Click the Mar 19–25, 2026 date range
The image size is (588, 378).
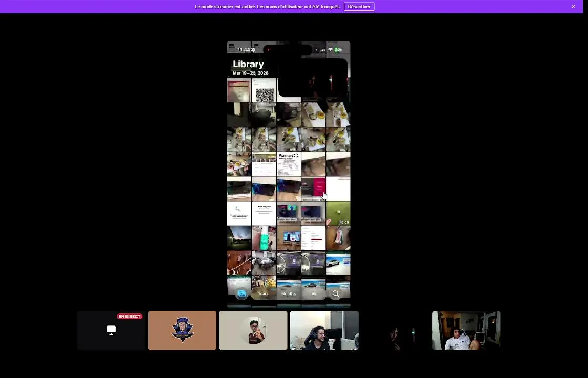[250, 73]
